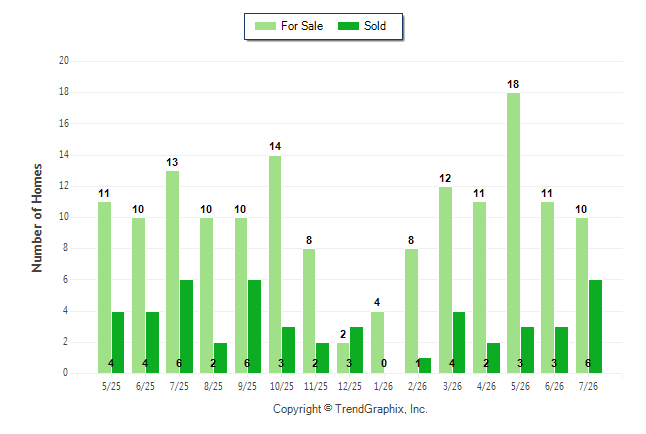646x434 pixels.
Task: Click the For Sale light green legend swatch
Action: pyautogui.click(x=265, y=26)
